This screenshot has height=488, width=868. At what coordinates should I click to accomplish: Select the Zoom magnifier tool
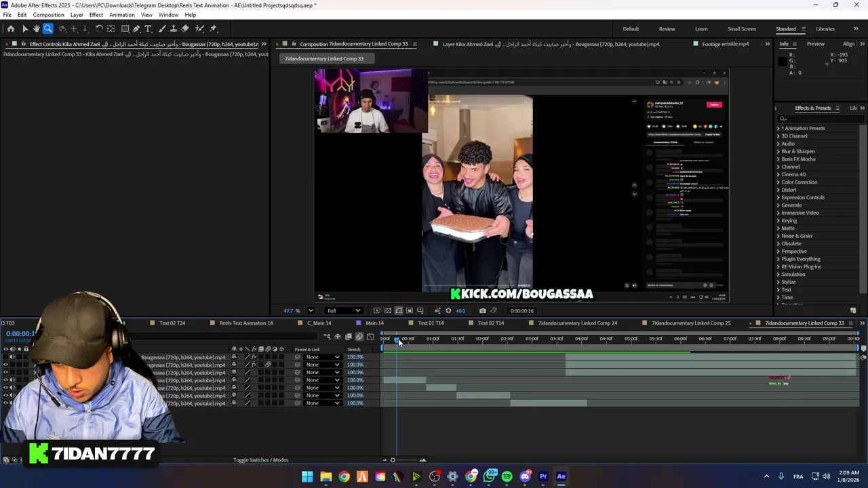click(x=47, y=28)
